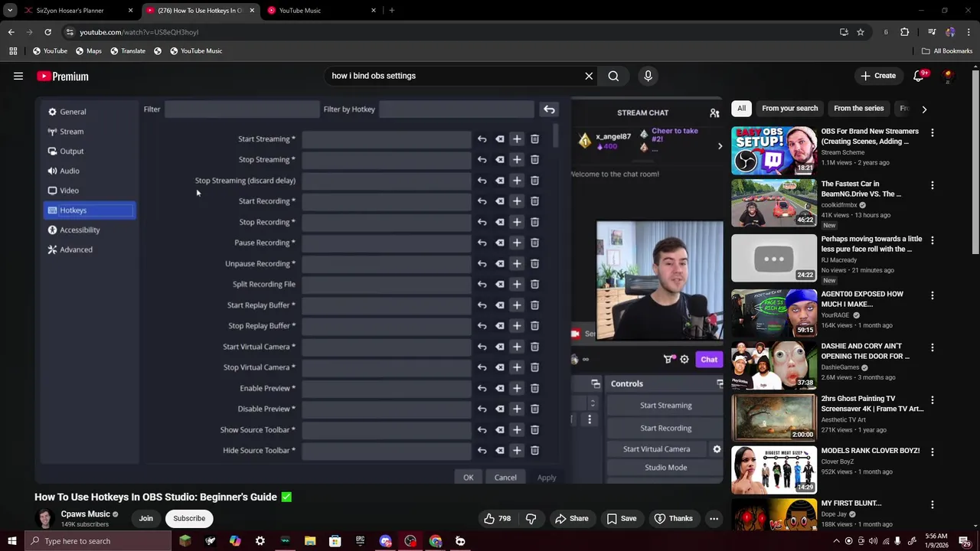Open Windows Start menu
Screen dimensions: 980x551
pyautogui.click(x=11, y=541)
